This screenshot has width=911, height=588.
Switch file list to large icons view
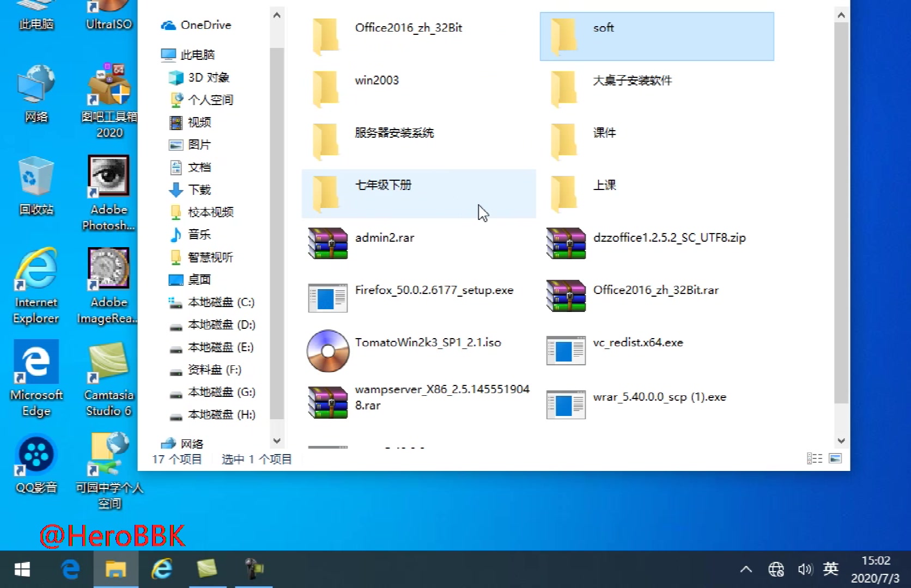click(834, 459)
